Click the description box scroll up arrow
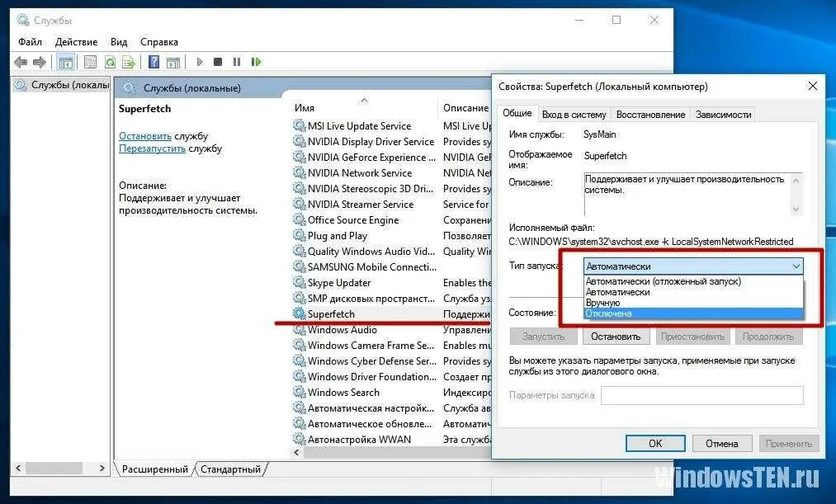The width and height of the screenshot is (836, 504). (x=796, y=181)
